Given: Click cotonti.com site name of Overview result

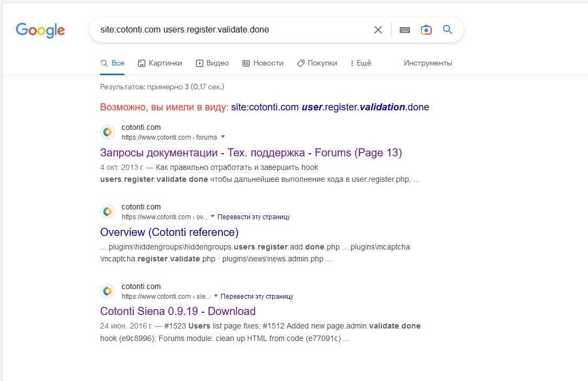Looking at the screenshot, I should point(141,207).
